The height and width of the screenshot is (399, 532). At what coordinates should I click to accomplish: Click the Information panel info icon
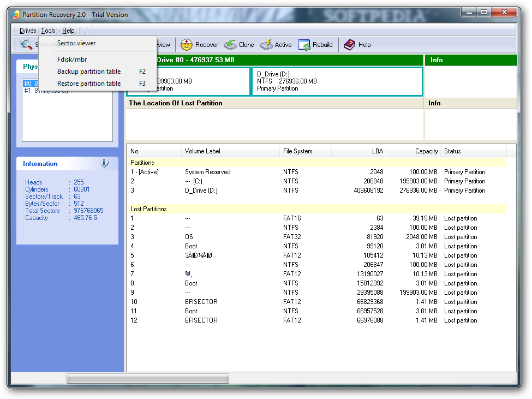[x=105, y=163]
